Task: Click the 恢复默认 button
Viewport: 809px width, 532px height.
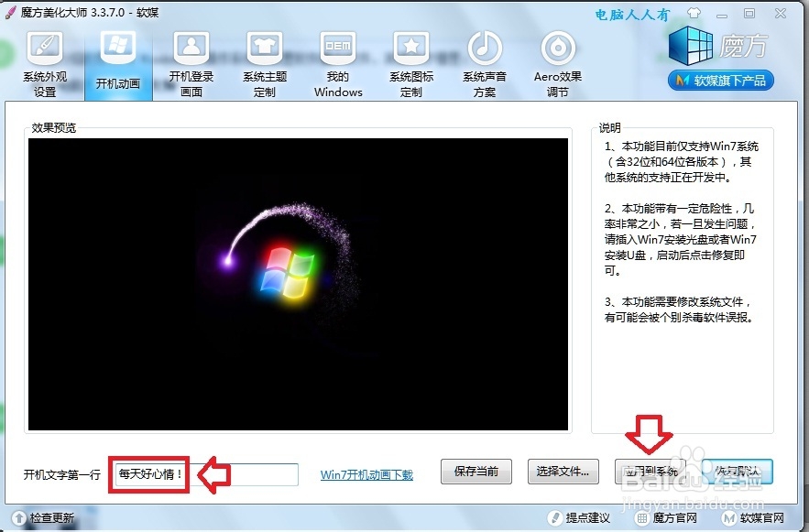Action: point(738,472)
